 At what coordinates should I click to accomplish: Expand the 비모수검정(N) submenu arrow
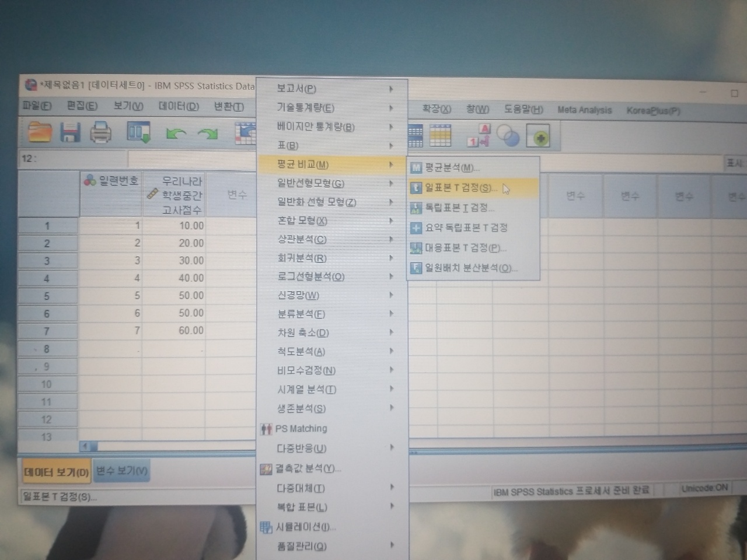[x=391, y=370]
